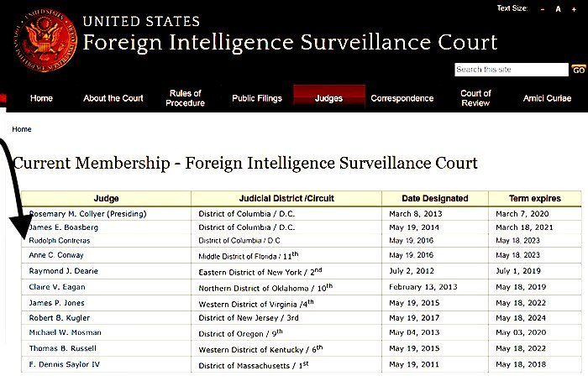Increase text size with plus button
588x381 pixels.
pyautogui.click(x=574, y=9)
